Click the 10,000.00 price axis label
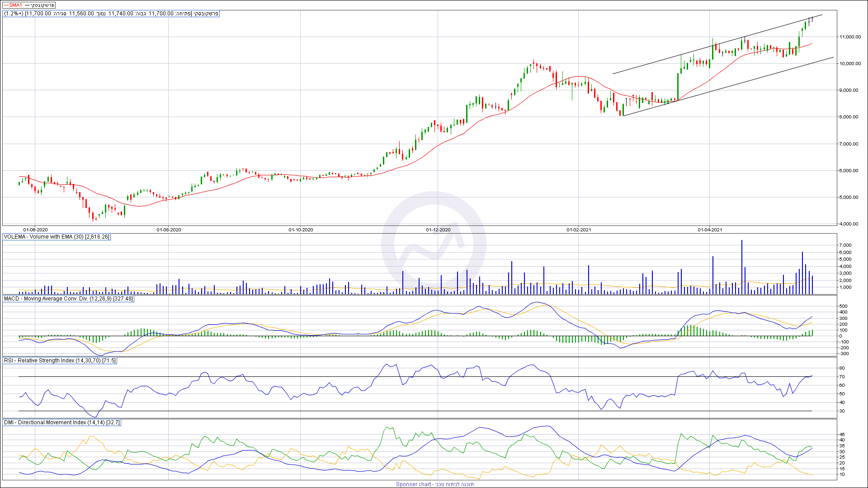The height and width of the screenshot is (488, 868). click(850, 64)
